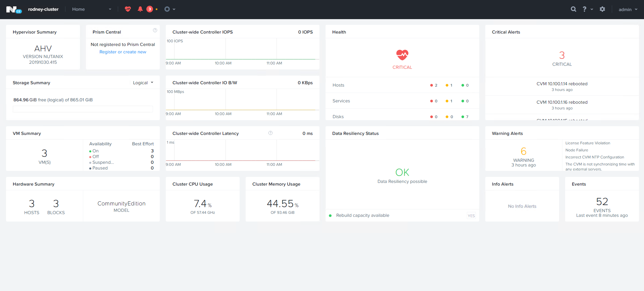Screen dimensions: 644x291
Task: Click the Hypervisor Summary title
Action: click(35, 32)
